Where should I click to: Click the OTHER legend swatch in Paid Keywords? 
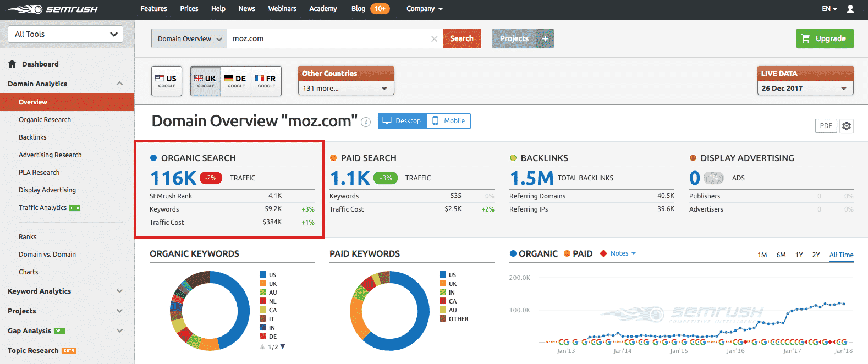pos(443,319)
